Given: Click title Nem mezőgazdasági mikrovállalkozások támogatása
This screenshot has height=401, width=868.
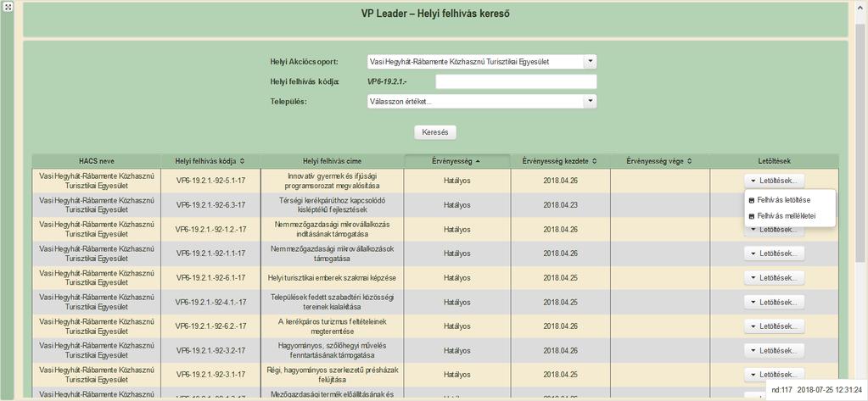Looking at the screenshot, I should coord(332,253).
